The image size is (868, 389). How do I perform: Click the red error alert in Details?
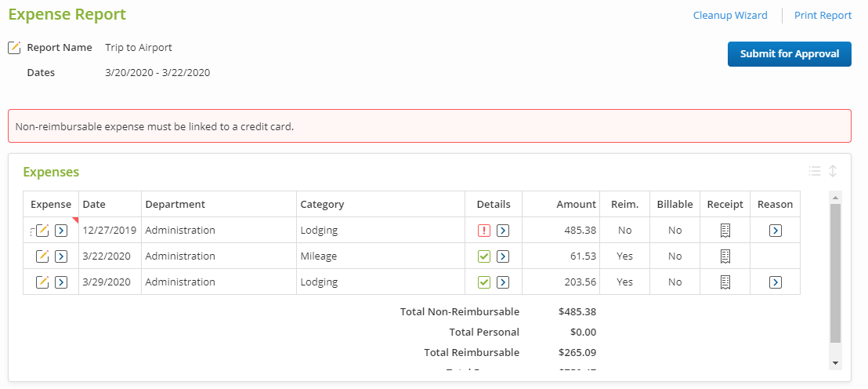point(484,231)
